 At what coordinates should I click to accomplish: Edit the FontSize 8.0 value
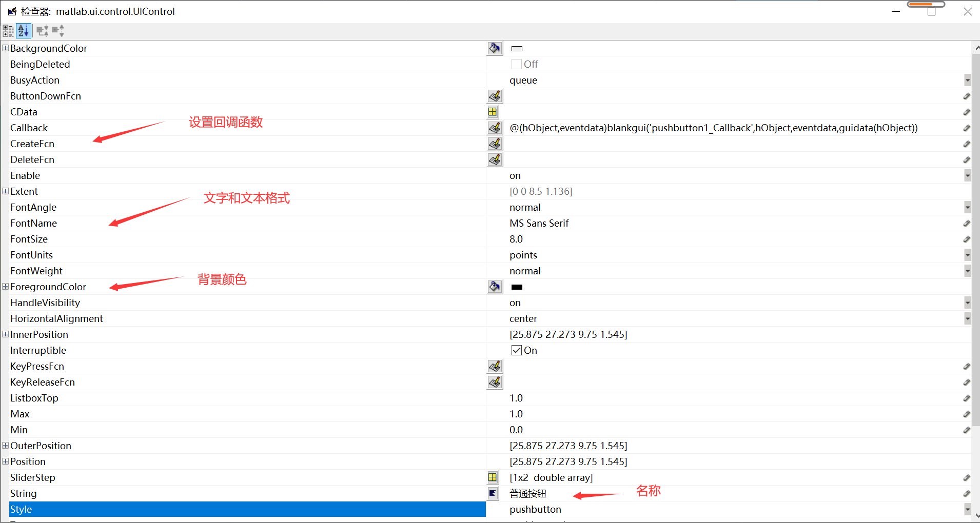tap(516, 239)
